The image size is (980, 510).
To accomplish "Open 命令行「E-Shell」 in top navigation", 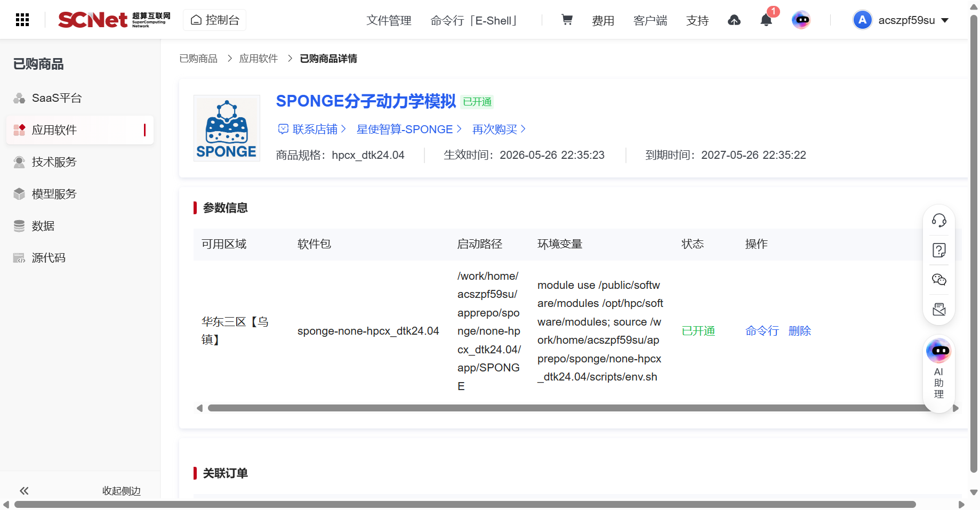I will coord(473,20).
